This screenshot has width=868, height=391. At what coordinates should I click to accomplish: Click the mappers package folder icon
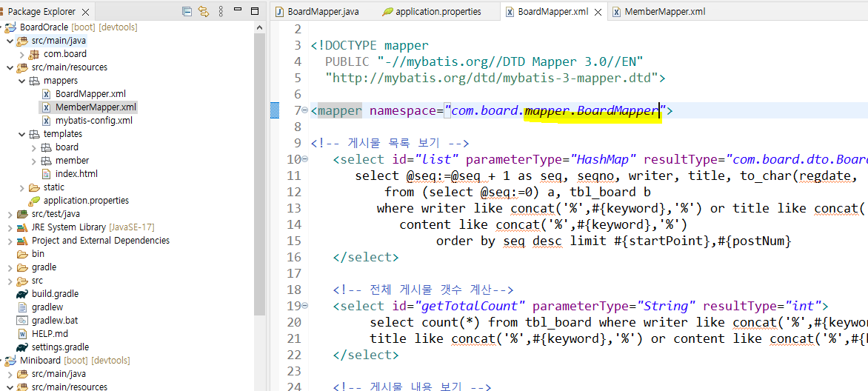(34, 80)
